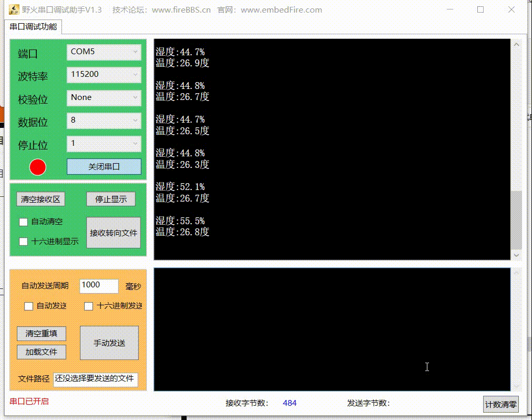
Task: Switch to the 串口调试功能 tab
Action: [33, 27]
